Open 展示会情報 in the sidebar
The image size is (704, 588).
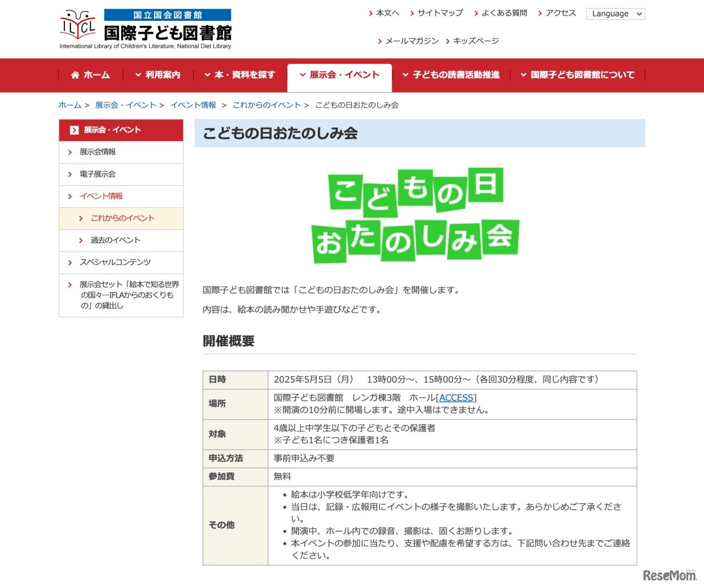(x=121, y=152)
